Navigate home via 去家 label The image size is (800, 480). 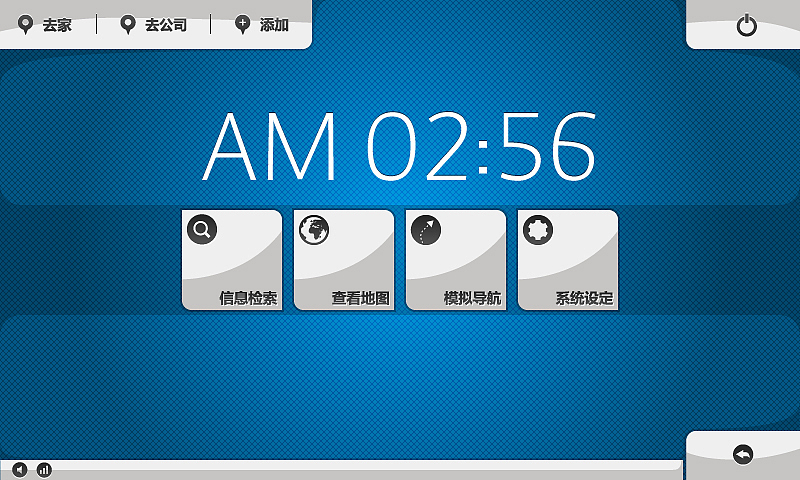[x=57, y=25]
